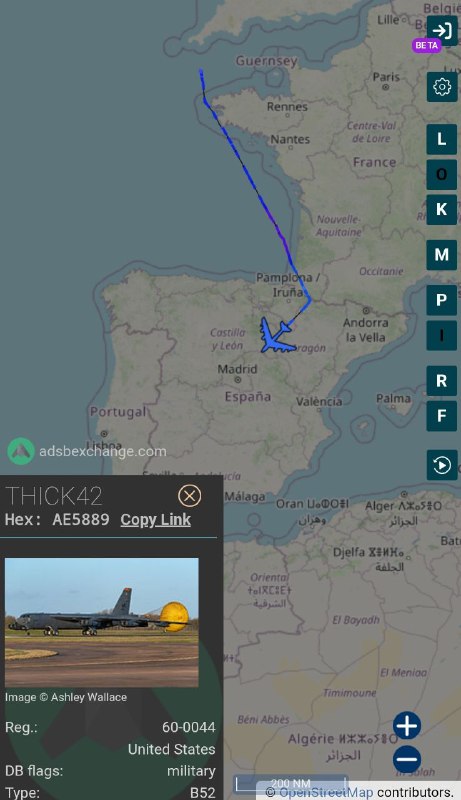
Task: Open the B-52 aircraft photo thumbnail
Action: tap(102, 622)
